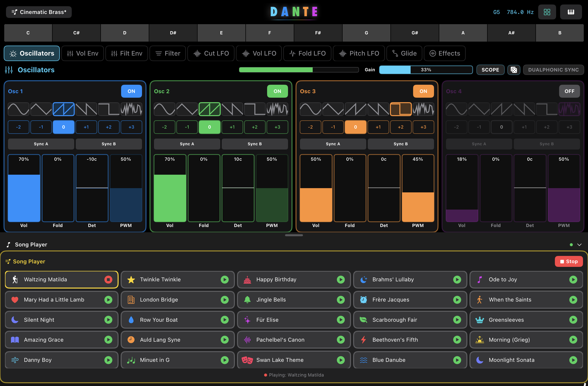The height and width of the screenshot is (386, 588).
Task: Set Osc 2 octave to -2
Action: pyautogui.click(x=164, y=127)
